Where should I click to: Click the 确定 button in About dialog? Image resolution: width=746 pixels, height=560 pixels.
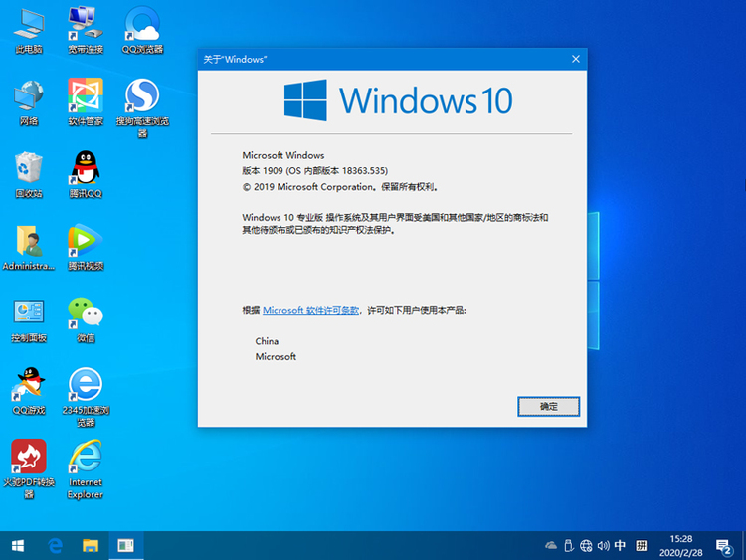click(x=548, y=406)
